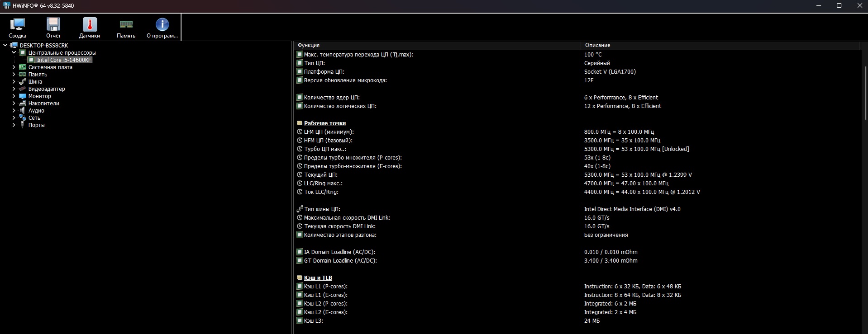Click the value 53x (1-8c)

tap(597, 157)
